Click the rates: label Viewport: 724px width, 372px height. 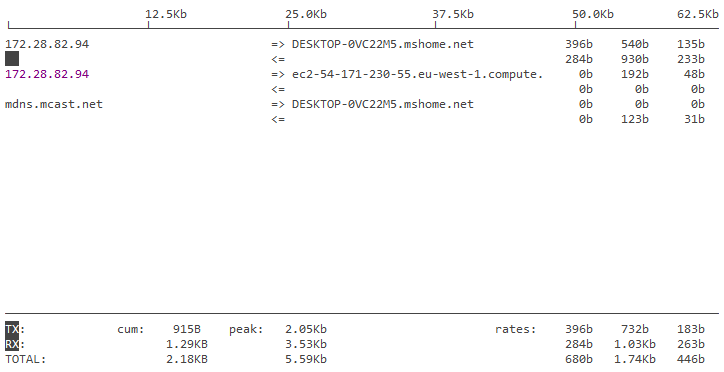coord(516,329)
